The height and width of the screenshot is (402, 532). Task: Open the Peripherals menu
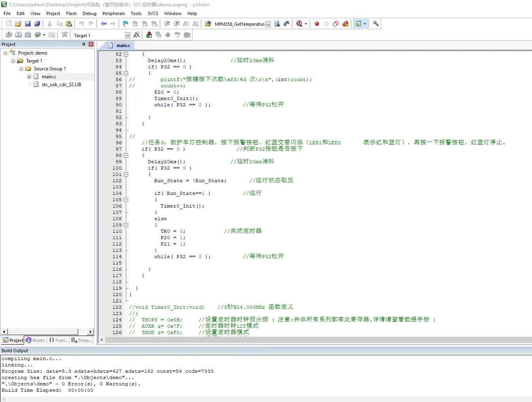114,13
